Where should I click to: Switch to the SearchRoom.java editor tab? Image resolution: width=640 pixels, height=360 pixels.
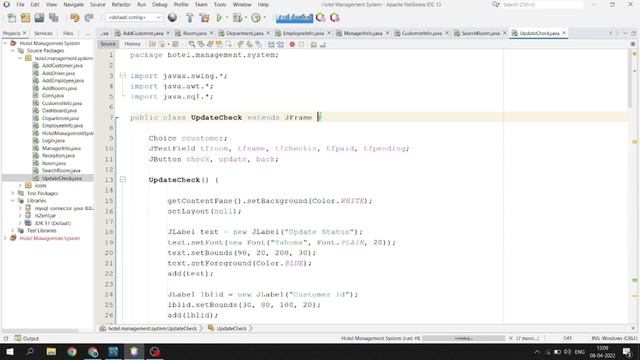(x=480, y=33)
